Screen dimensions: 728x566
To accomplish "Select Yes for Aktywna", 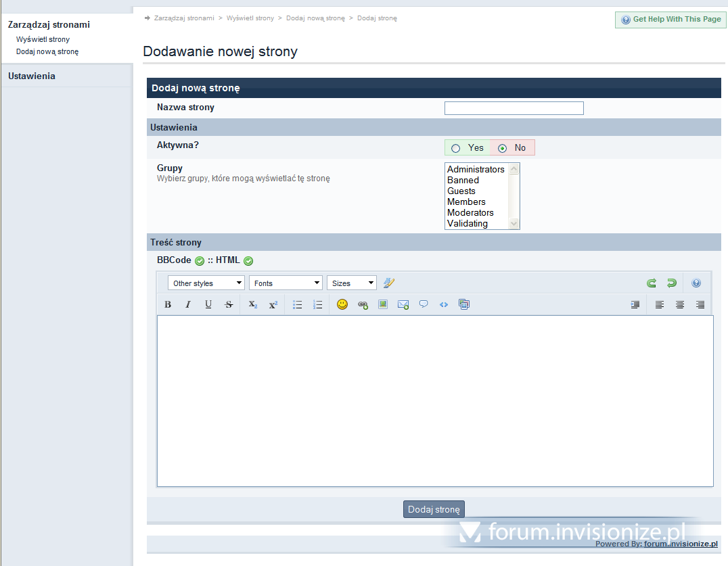I will pos(456,148).
